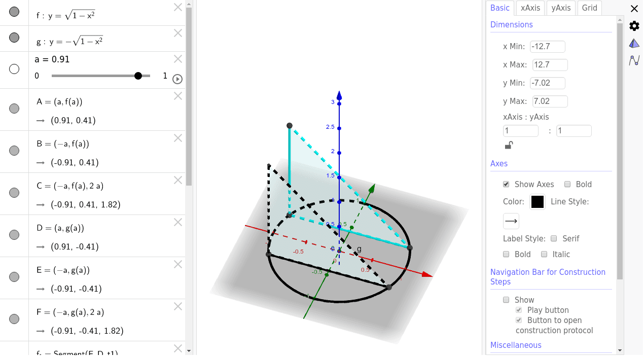Viewport: 644px width, 356px height.
Task: Select the curve graphics icon
Action: coord(634,60)
